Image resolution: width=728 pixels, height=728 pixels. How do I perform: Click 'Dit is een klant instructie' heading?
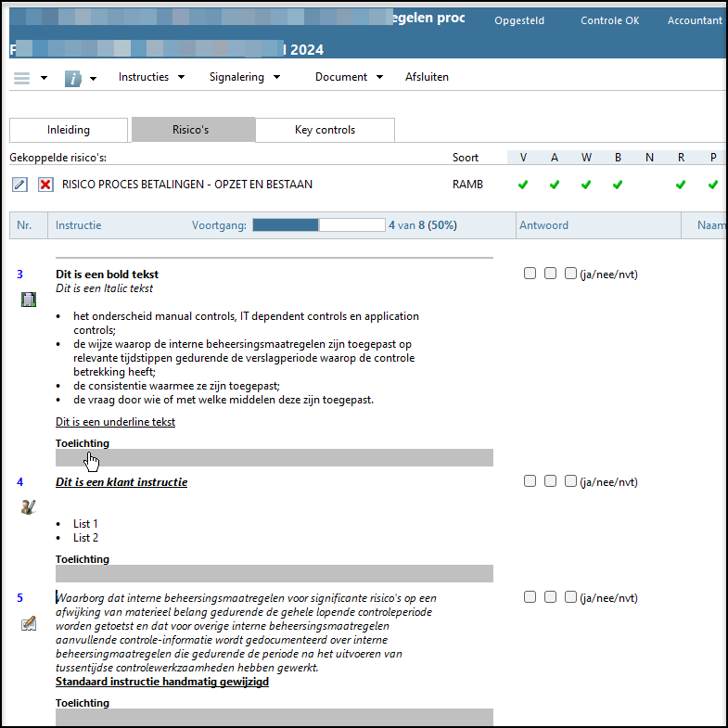(121, 482)
